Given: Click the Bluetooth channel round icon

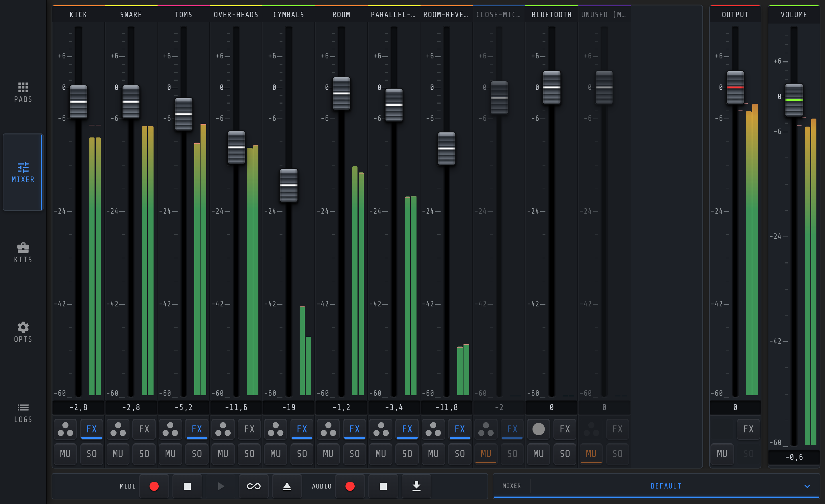Looking at the screenshot, I should coord(538,429).
